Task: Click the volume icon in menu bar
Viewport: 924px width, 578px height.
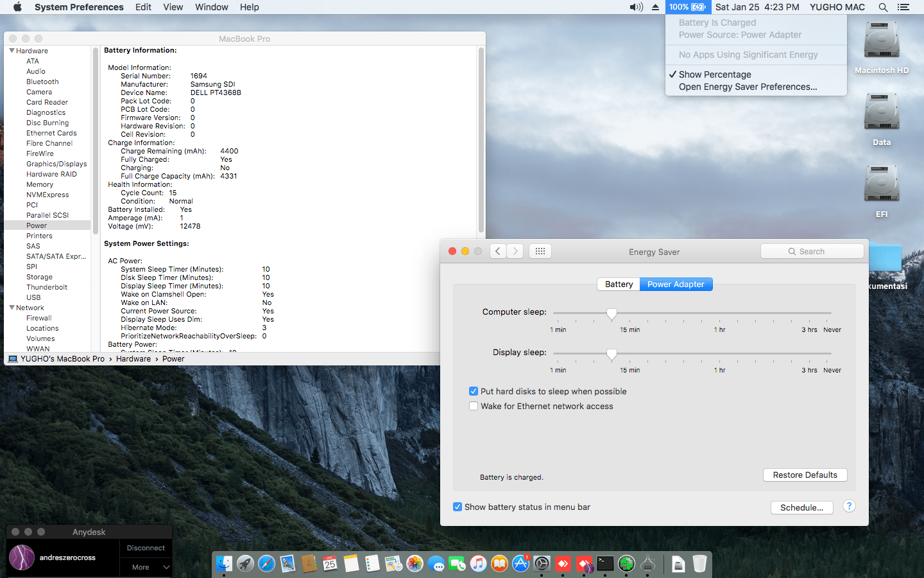Action: (636, 7)
